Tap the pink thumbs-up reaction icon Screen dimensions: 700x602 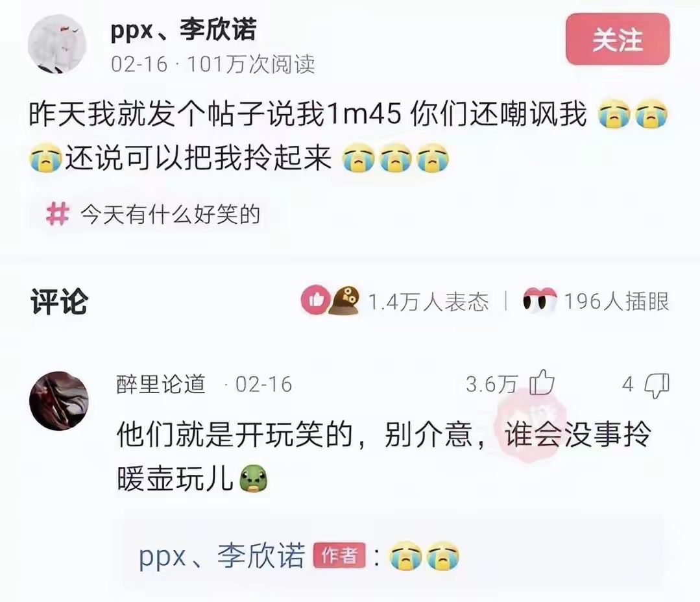(x=316, y=300)
